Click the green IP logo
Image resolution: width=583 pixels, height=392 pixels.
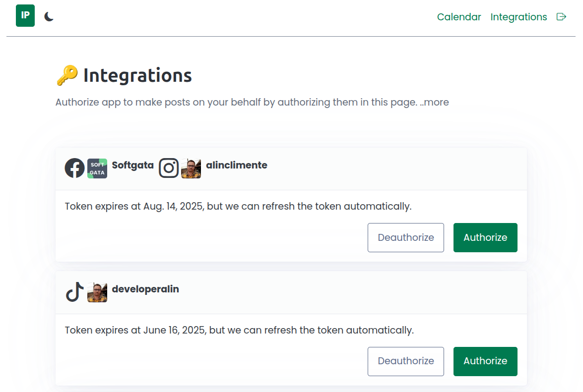(x=25, y=15)
